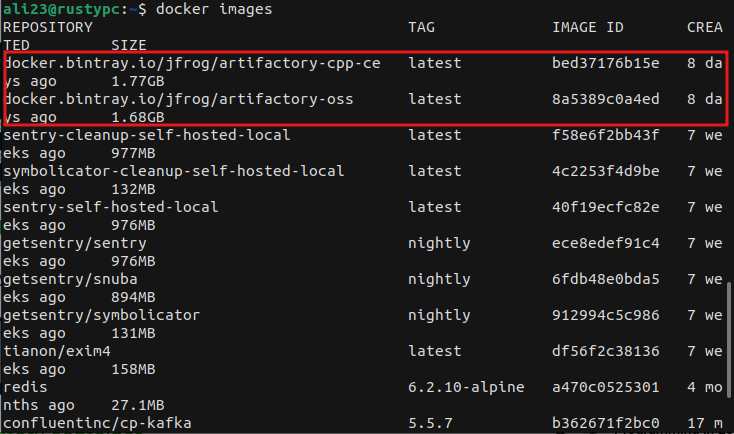This screenshot has height=434, width=734.
Task: Select sentry-cleanup-self-hosted-local repository name
Action: pyautogui.click(x=147, y=135)
